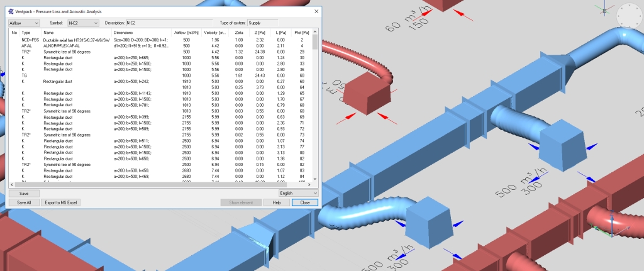Export the table to MS Excel

pyautogui.click(x=60, y=202)
